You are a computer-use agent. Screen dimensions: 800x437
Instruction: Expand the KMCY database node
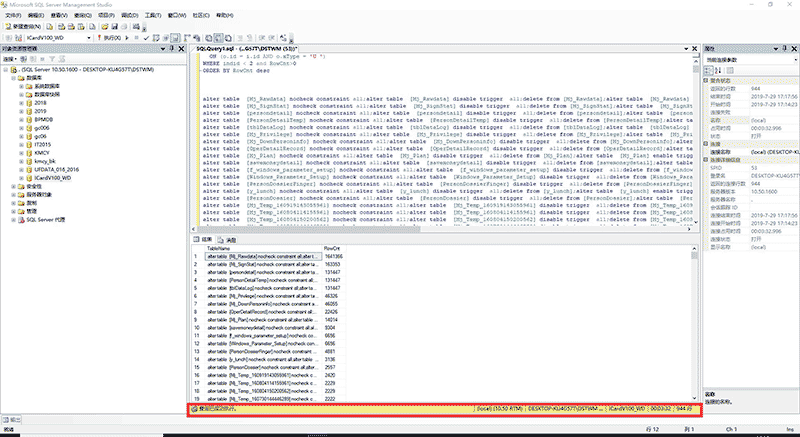[x=21, y=152]
